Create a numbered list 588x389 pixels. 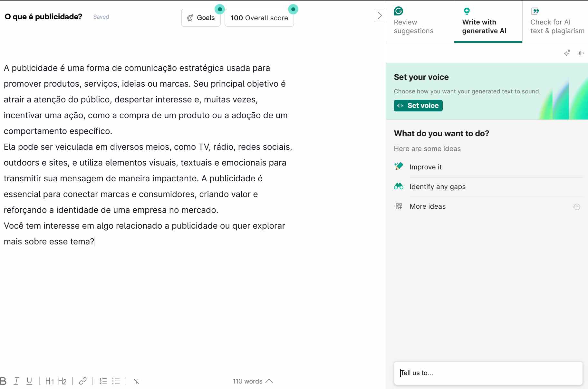(103, 381)
